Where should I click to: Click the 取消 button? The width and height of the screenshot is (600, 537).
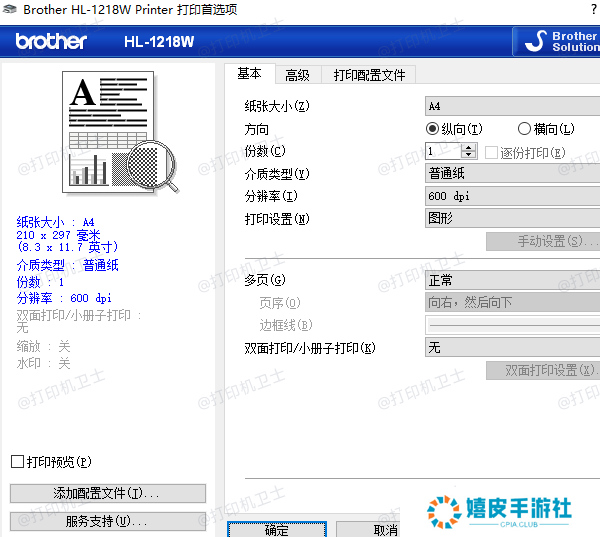[368, 530]
